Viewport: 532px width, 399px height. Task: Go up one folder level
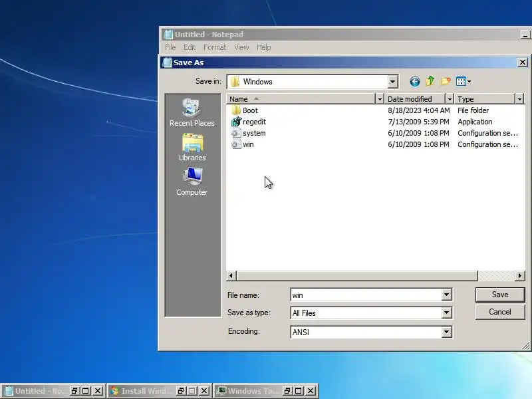[x=430, y=81]
